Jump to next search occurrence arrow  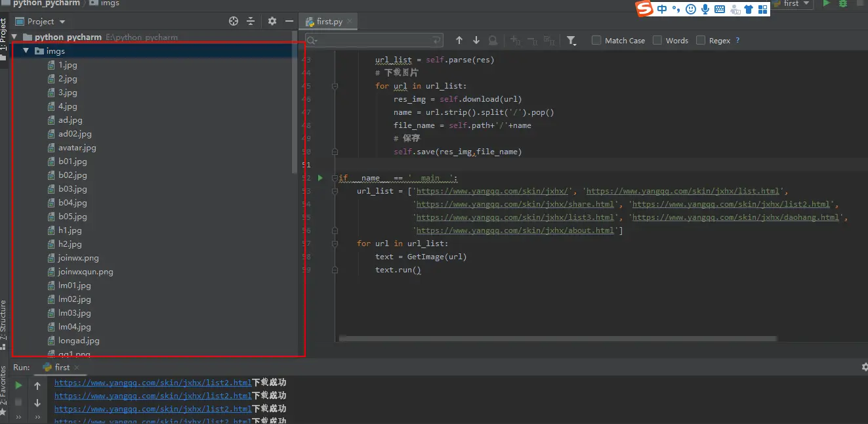tap(476, 41)
